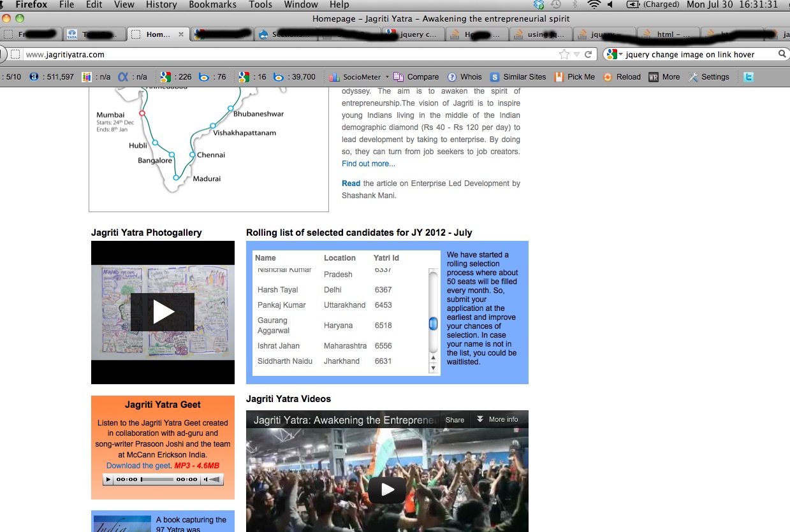Click the Find out more link
Image resolution: width=790 pixels, height=532 pixels.
(x=369, y=164)
